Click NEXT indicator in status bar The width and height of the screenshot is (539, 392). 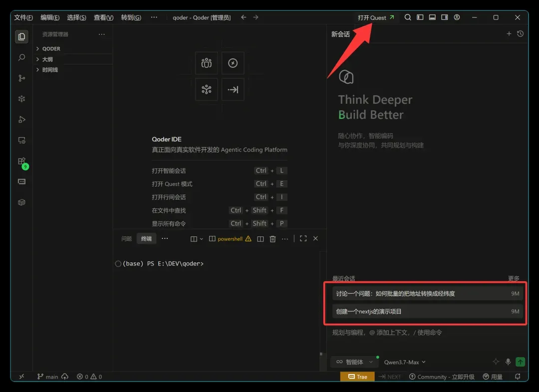390,377
